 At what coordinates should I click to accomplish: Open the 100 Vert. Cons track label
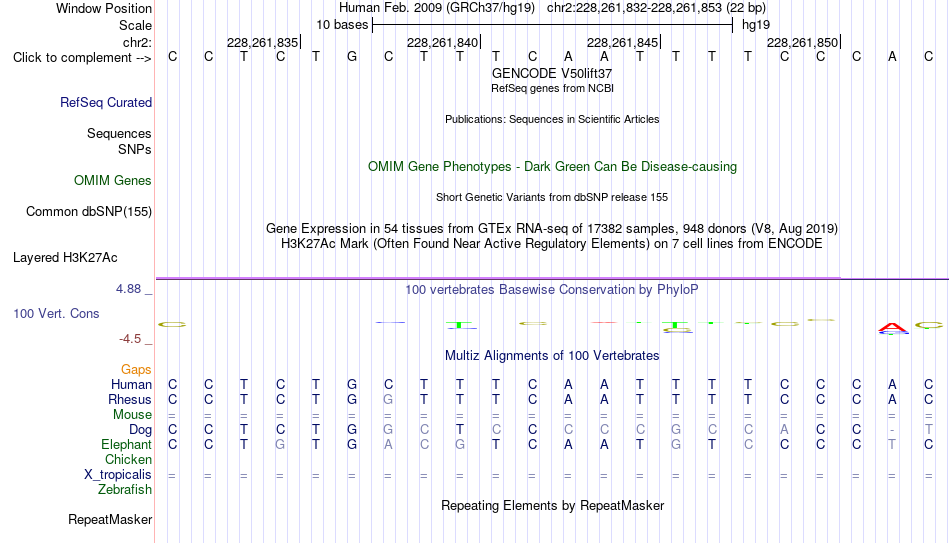pos(56,313)
